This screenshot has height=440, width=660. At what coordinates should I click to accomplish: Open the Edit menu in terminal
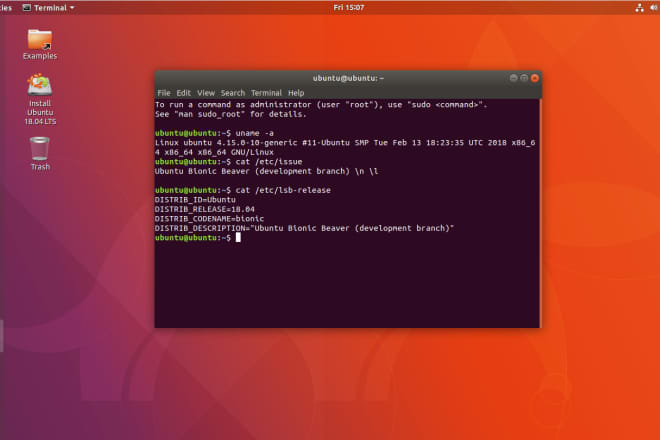pos(184,93)
